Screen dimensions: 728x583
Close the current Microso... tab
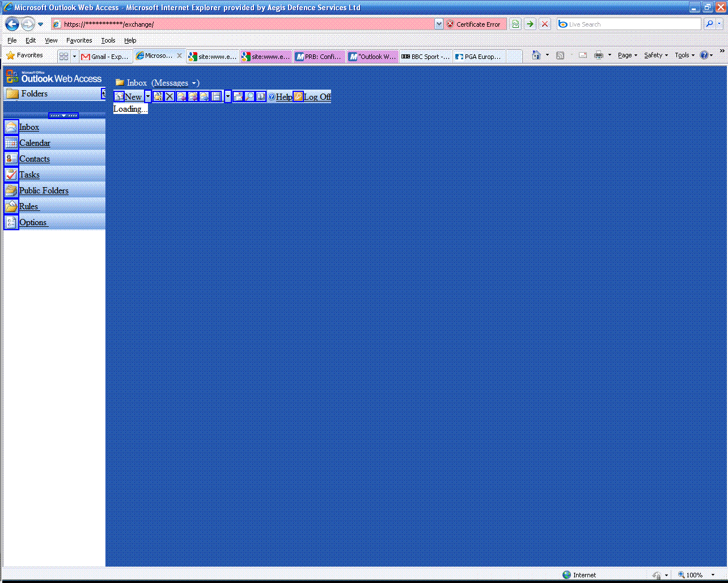click(x=180, y=56)
